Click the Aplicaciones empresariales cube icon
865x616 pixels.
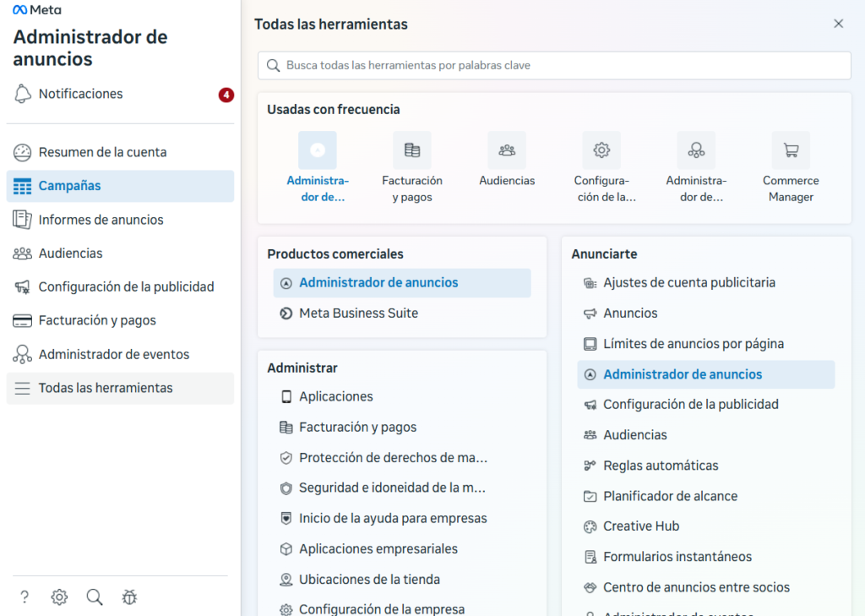pos(286,549)
